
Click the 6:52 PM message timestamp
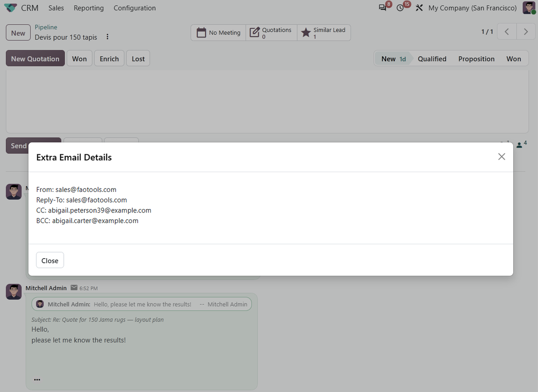(x=89, y=288)
